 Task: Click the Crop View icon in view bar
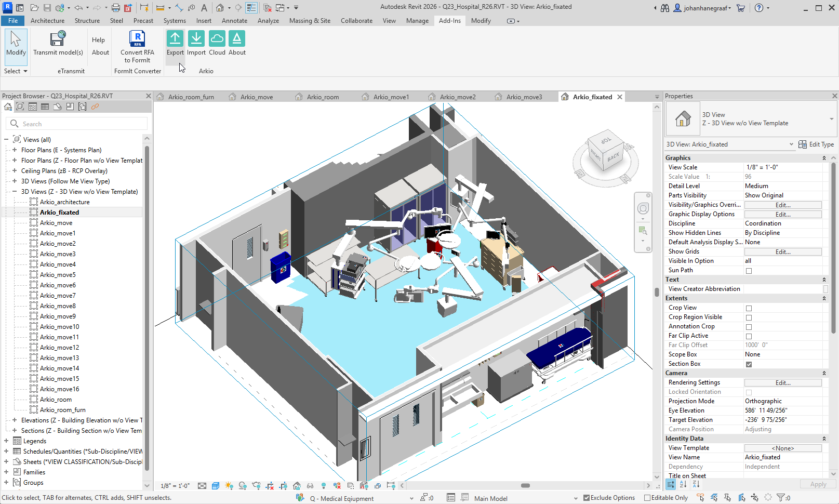270,486
